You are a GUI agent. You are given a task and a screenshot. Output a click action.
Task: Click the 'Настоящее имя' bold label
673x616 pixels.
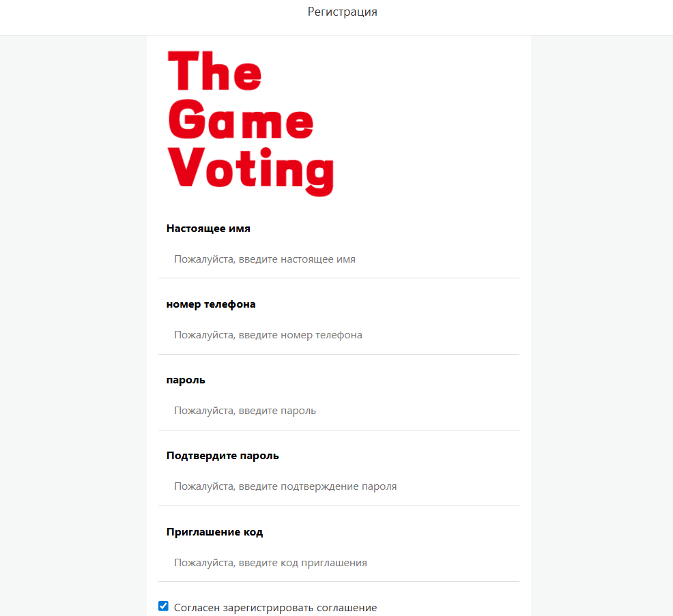(208, 229)
